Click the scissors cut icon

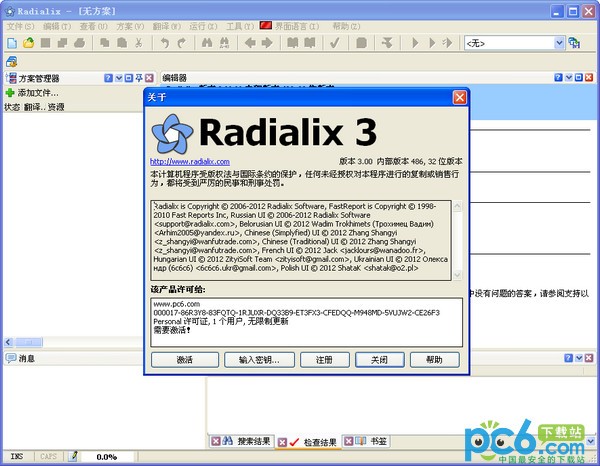(x=139, y=42)
